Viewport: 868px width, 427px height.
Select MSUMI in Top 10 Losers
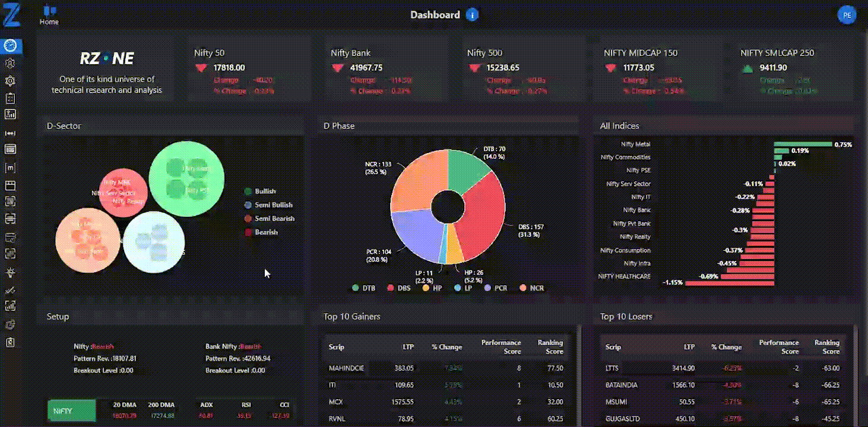(x=615, y=401)
